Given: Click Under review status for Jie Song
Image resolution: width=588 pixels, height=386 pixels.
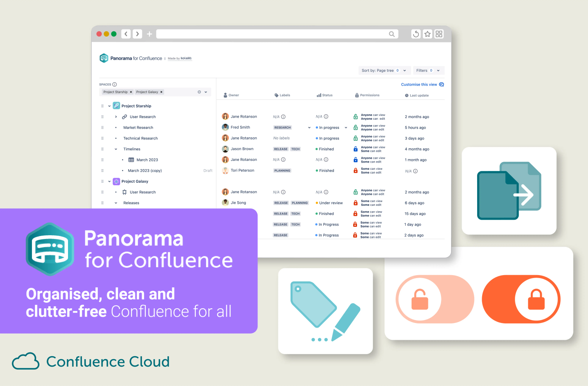Looking at the screenshot, I should click(x=329, y=203).
